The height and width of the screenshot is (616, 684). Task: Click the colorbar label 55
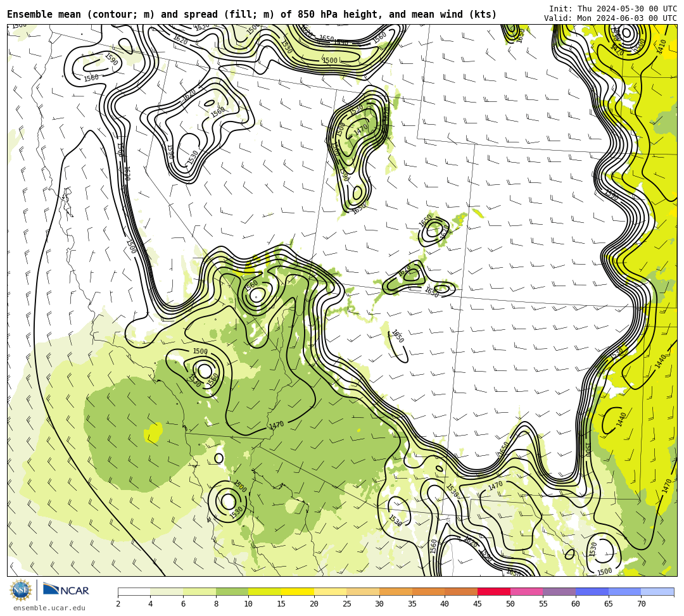(x=543, y=604)
